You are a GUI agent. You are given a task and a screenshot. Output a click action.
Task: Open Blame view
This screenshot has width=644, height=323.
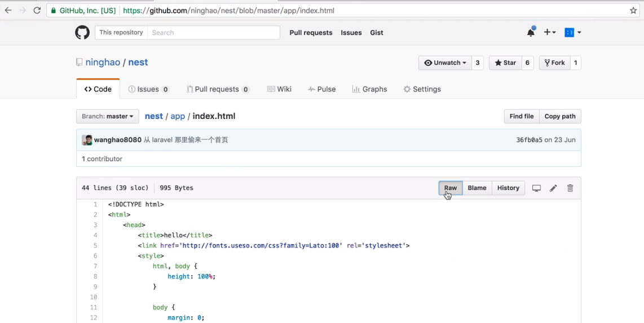click(477, 188)
